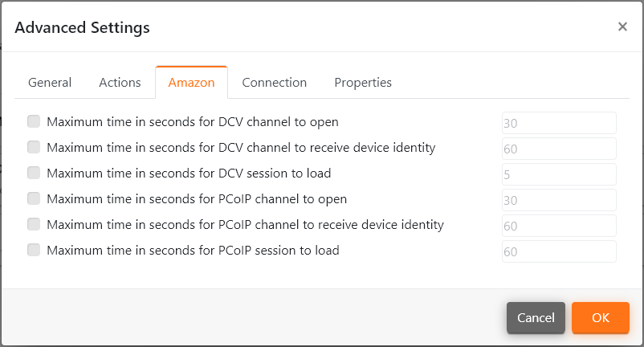Image resolution: width=644 pixels, height=347 pixels.
Task: Close the Advanced Settings dialog
Action: (622, 27)
